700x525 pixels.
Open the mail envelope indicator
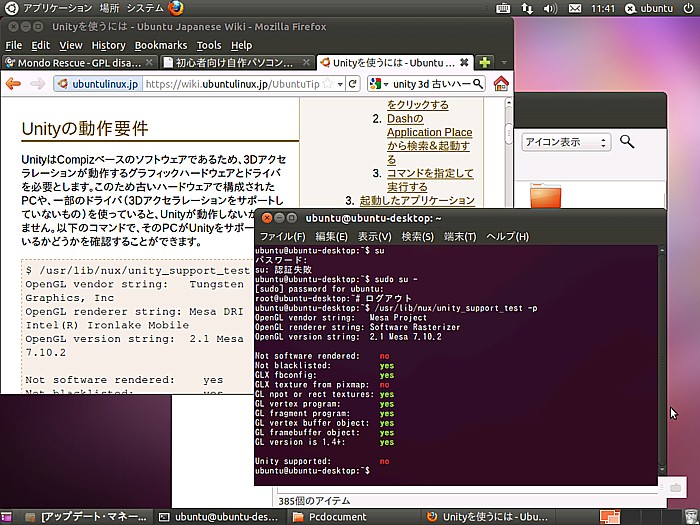[575, 8]
